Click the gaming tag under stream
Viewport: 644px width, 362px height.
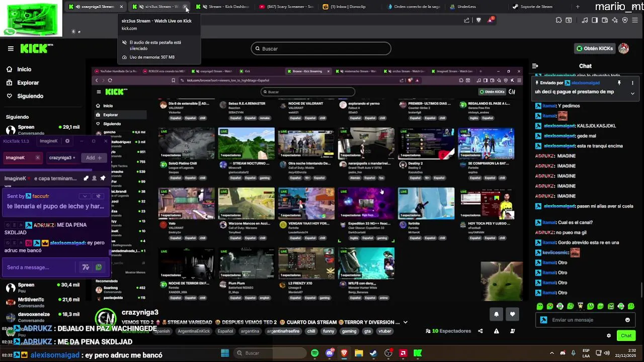pos(349,331)
